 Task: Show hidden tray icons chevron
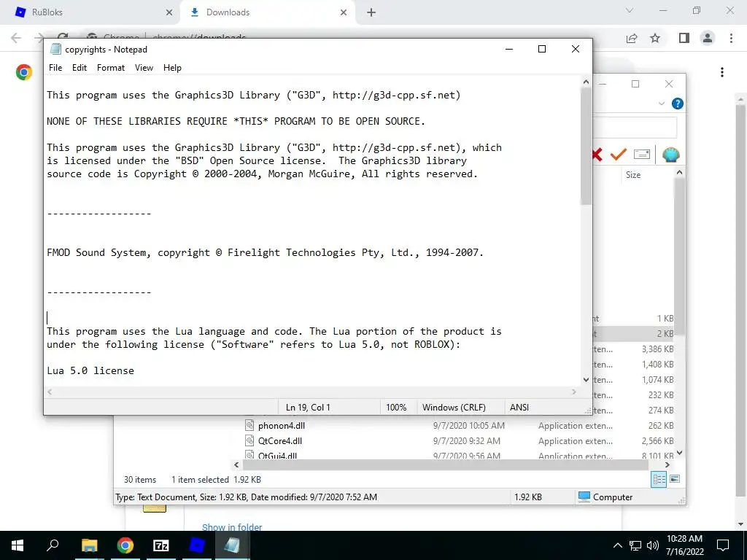[x=617, y=545]
